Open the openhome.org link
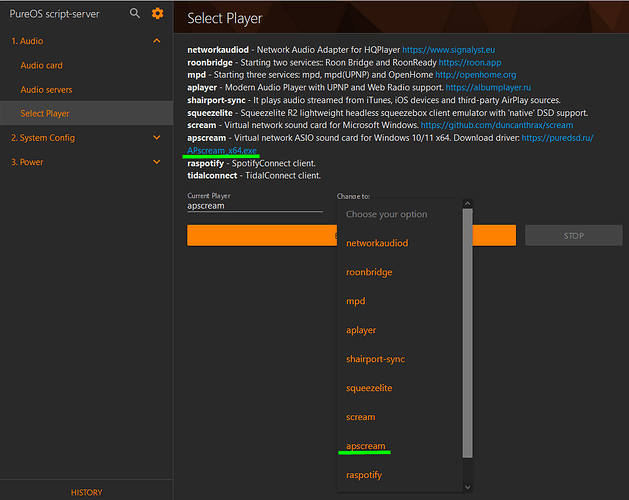Screen dimensions: 629x500 point(476,75)
